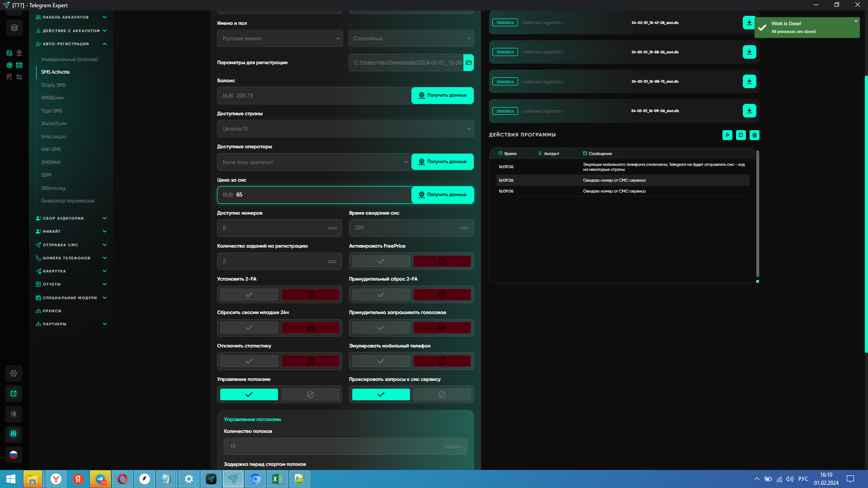This screenshot has height=488, width=868.
Task: Click Получить данные next to operators
Action: pos(442,162)
